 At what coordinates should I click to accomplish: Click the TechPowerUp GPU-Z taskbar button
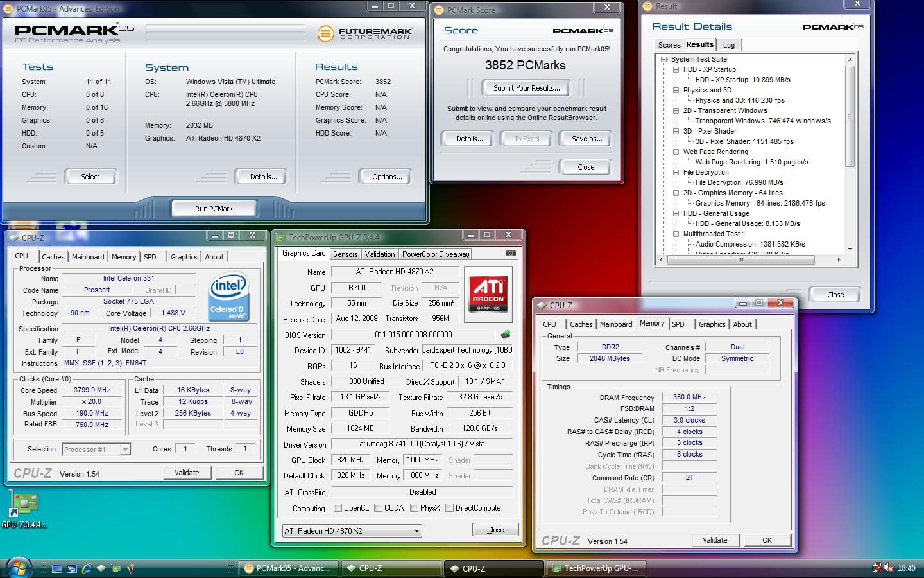597,568
